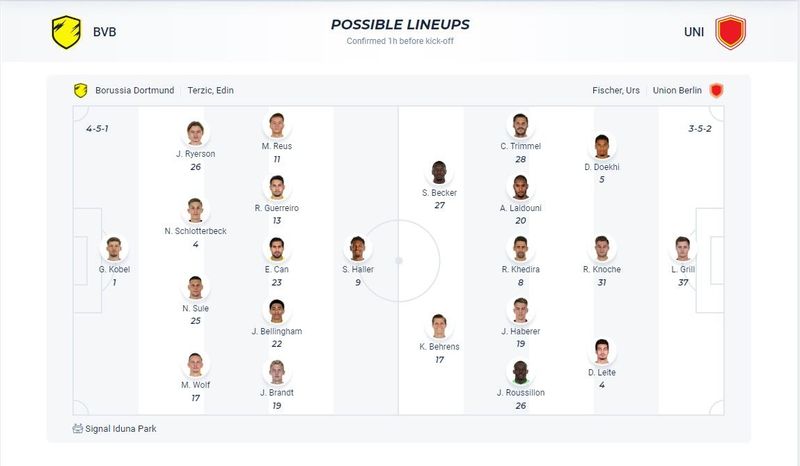
Task: Select S. Haller player avatar
Action: pos(358,249)
